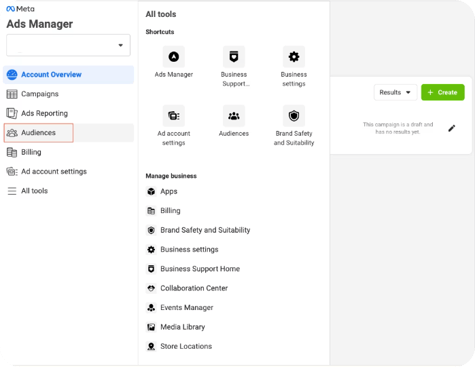Click the Business settings gear shortcut
The height and width of the screenshot is (367, 475).
pyautogui.click(x=294, y=57)
